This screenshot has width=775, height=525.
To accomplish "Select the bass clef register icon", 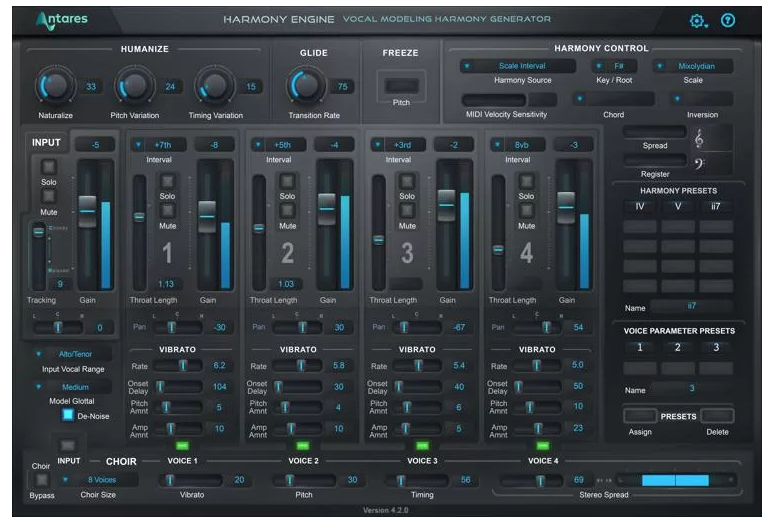I will [698, 163].
